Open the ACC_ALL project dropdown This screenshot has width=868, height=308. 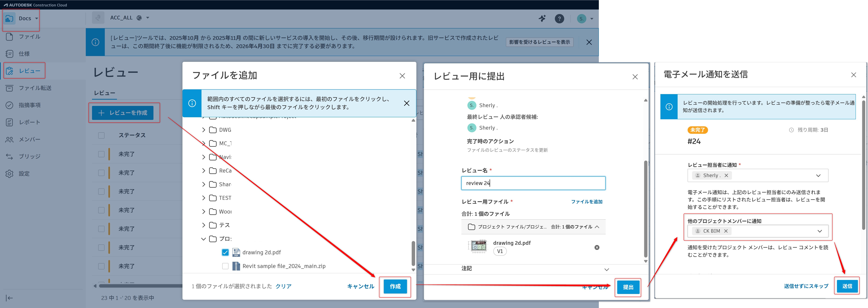(x=148, y=18)
